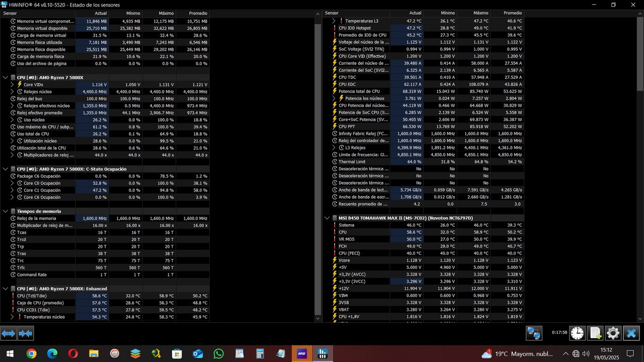This screenshot has height=362, width=644.
Task: Select the Command Rate row
Action: pyautogui.click(x=105, y=275)
